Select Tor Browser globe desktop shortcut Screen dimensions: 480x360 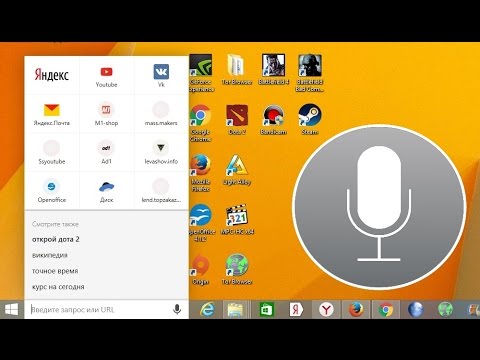[x=237, y=269]
